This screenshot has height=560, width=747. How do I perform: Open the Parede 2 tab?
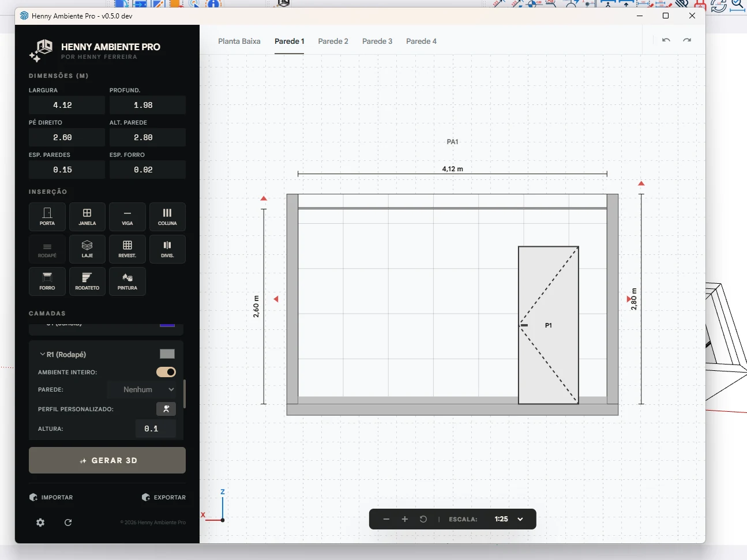tap(333, 42)
